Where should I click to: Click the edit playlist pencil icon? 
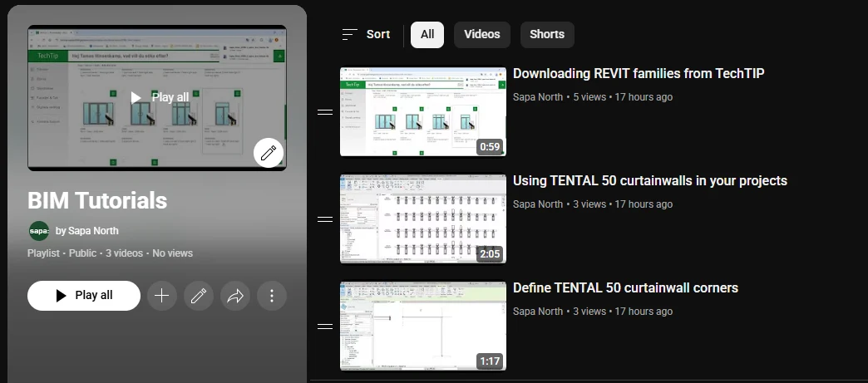[x=198, y=296]
